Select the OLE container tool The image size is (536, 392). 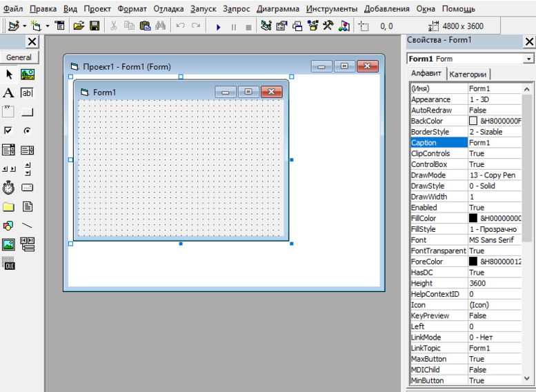[x=8, y=264]
